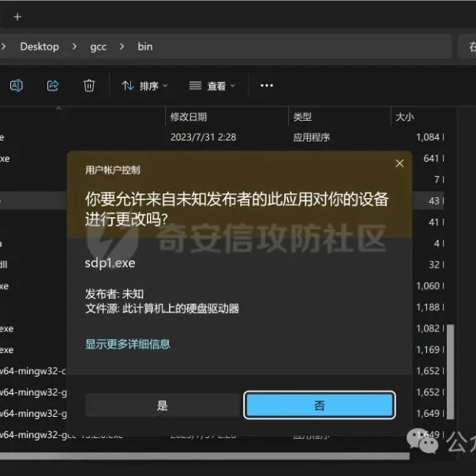Sort by 修改日期 column header
Viewport: 476px width, 476px height.
click(x=189, y=117)
